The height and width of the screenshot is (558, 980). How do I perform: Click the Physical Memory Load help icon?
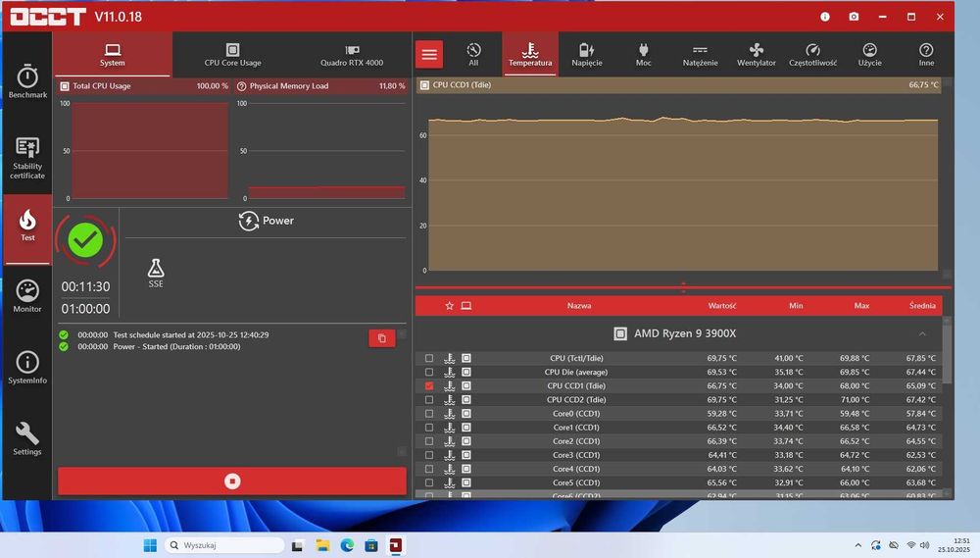[x=242, y=86]
